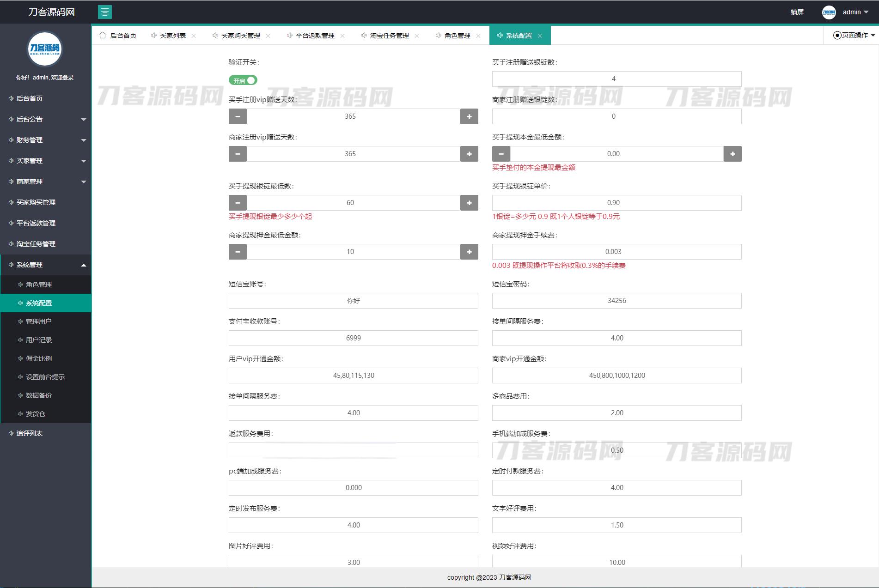Image resolution: width=879 pixels, height=588 pixels.
Task: Click 短信宝账号 input field
Action: tap(353, 301)
